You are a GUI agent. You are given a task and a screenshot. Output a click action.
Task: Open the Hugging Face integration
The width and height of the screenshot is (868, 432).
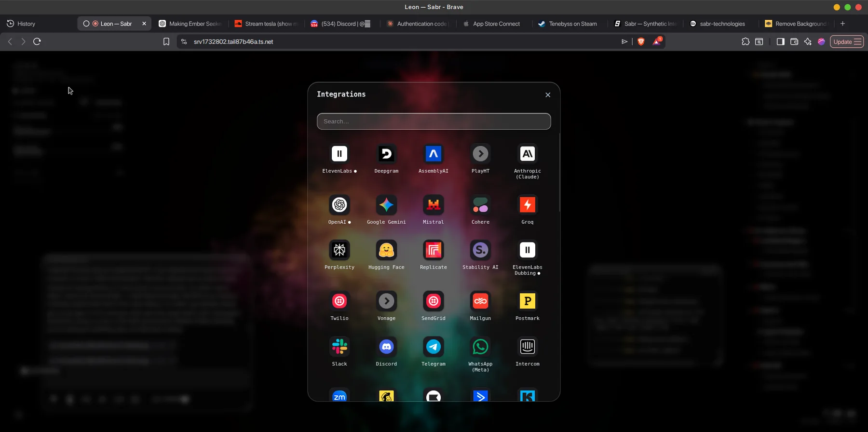(x=386, y=250)
